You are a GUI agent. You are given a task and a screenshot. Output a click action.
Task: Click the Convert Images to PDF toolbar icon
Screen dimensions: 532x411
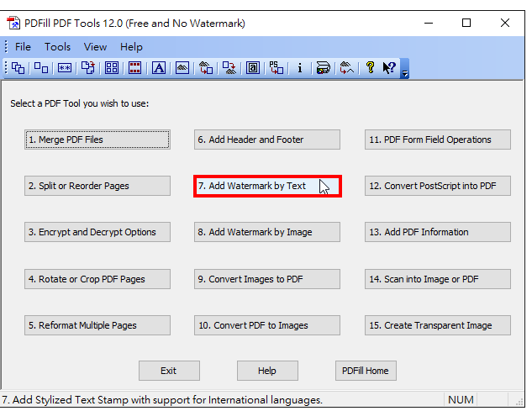206,68
